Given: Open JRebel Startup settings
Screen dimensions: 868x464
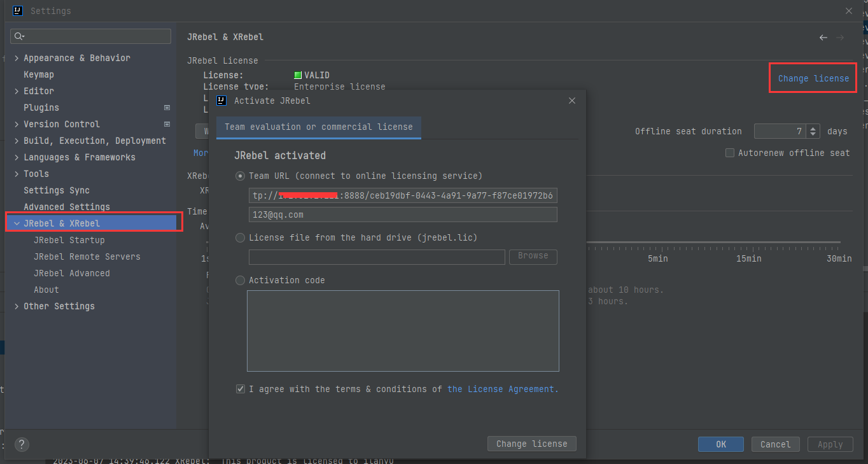Looking at the screenshot, I should point(69,240).
